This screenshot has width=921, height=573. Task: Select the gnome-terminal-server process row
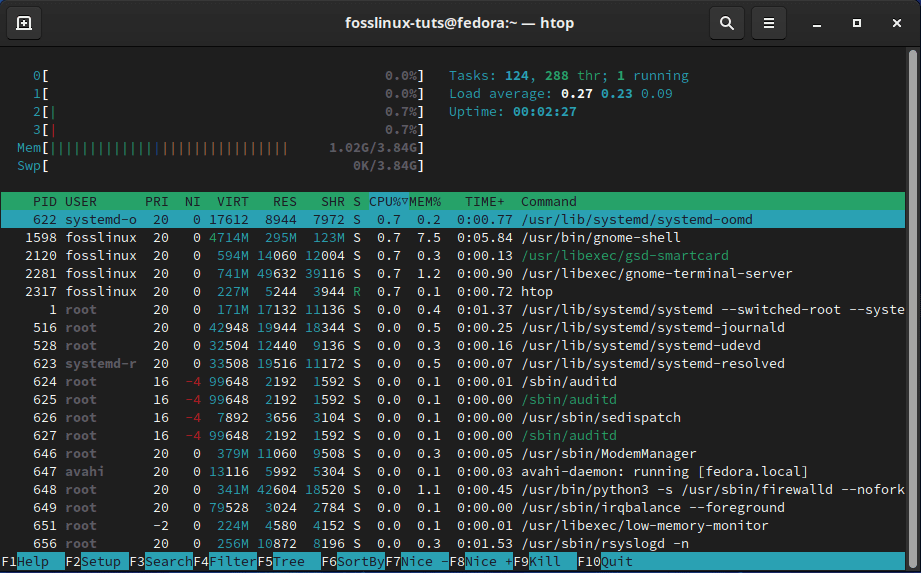click(453, 274)
